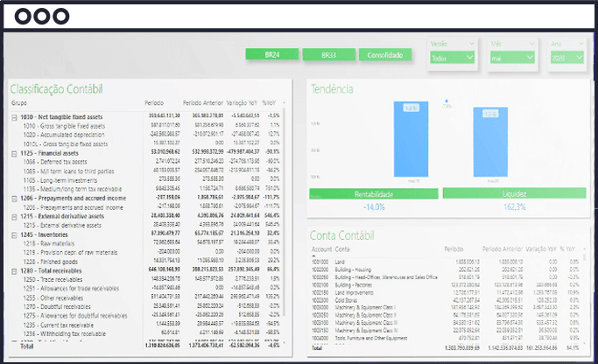The height and width of the screenshot is (364, 598).
Task: Click the Classificação Contábil table vertical scrollbar
Action: pos(285,225)
